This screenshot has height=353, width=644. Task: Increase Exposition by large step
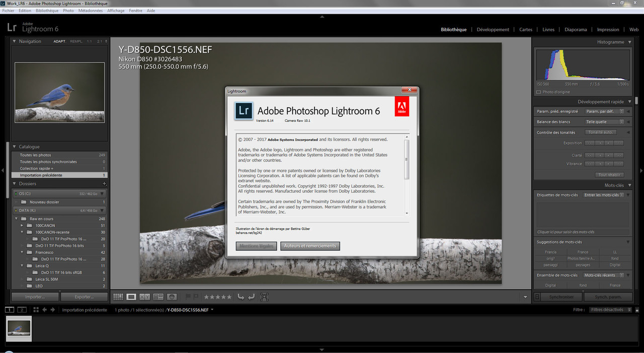pos(619,143)
